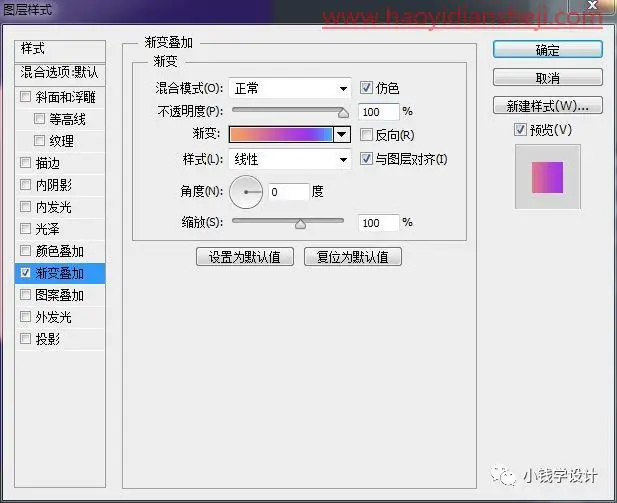Click the 缩放 scale slider handle
The height and width of the screenshot is (503, 617).
pyautogui.click(x=300, y=224)
